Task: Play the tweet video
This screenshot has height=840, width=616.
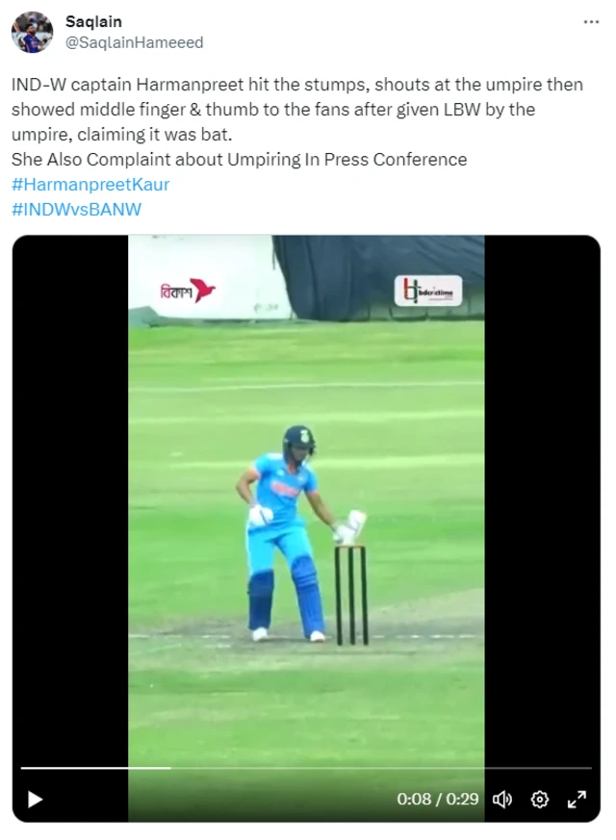Action: tap(36, 800)
